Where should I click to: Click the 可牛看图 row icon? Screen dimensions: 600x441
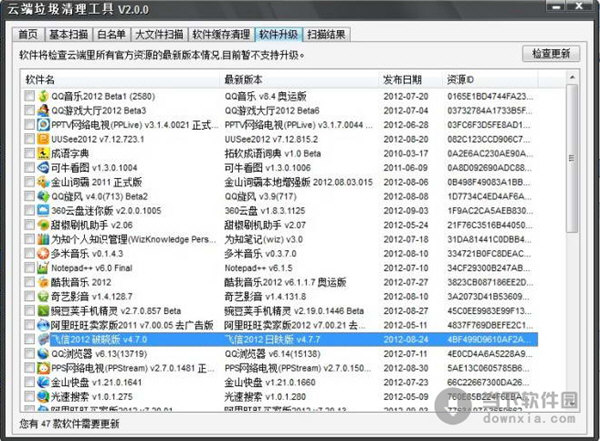point(43,168)
